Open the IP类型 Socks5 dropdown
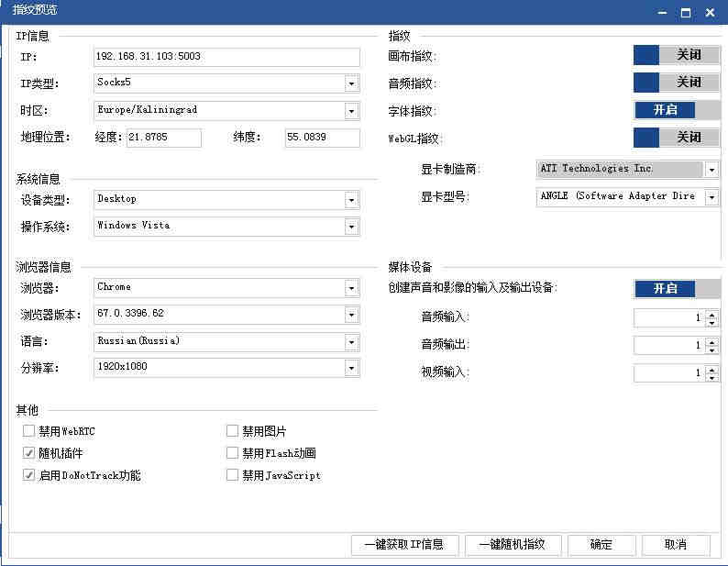 352,83
